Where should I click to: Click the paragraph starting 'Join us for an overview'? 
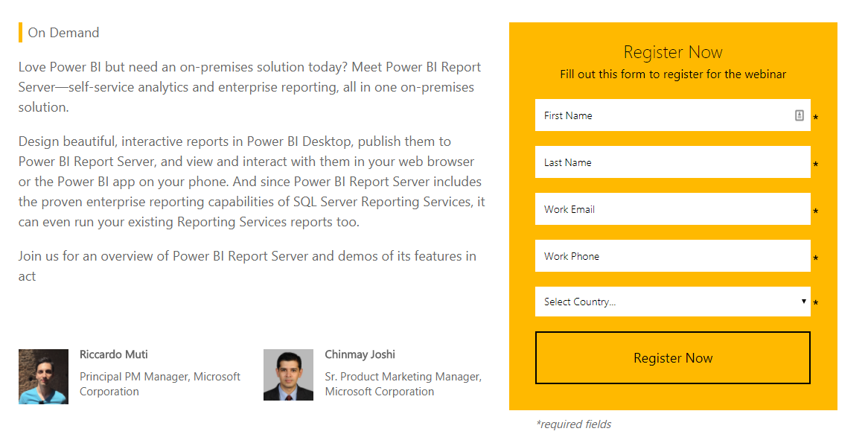click(x=247, y=266)
